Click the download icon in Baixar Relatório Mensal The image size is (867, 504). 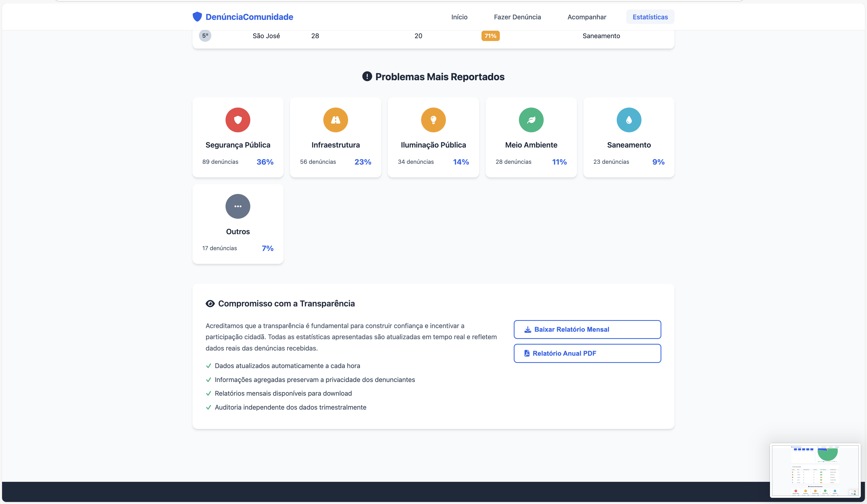528,329
